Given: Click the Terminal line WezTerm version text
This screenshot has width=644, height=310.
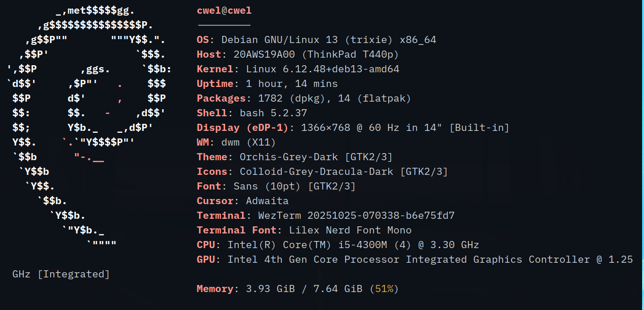Looking at the screenshot, I should 356,215.
